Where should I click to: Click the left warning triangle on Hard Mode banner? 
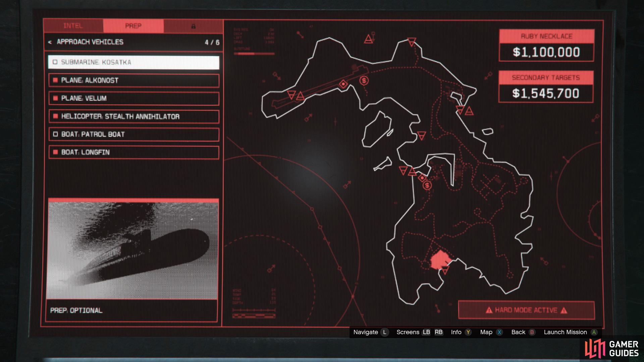489,310
